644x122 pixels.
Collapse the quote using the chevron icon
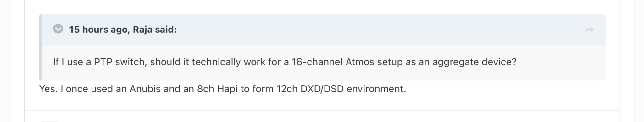[58, 29]
